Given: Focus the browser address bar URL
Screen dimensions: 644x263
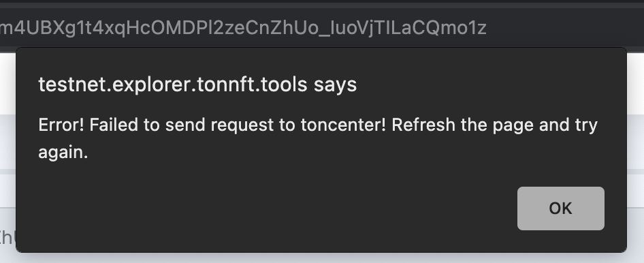Looking at the screenshot, I should (322, 29).
